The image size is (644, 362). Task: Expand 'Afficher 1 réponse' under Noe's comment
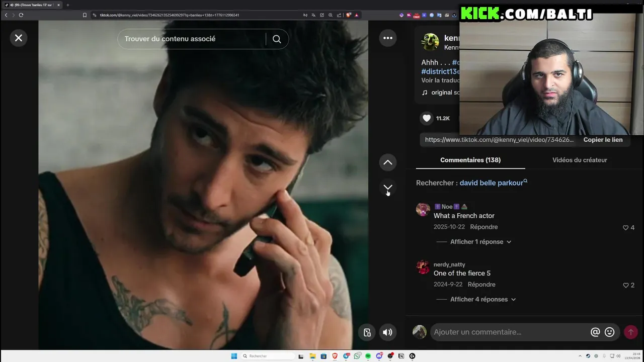480,242
